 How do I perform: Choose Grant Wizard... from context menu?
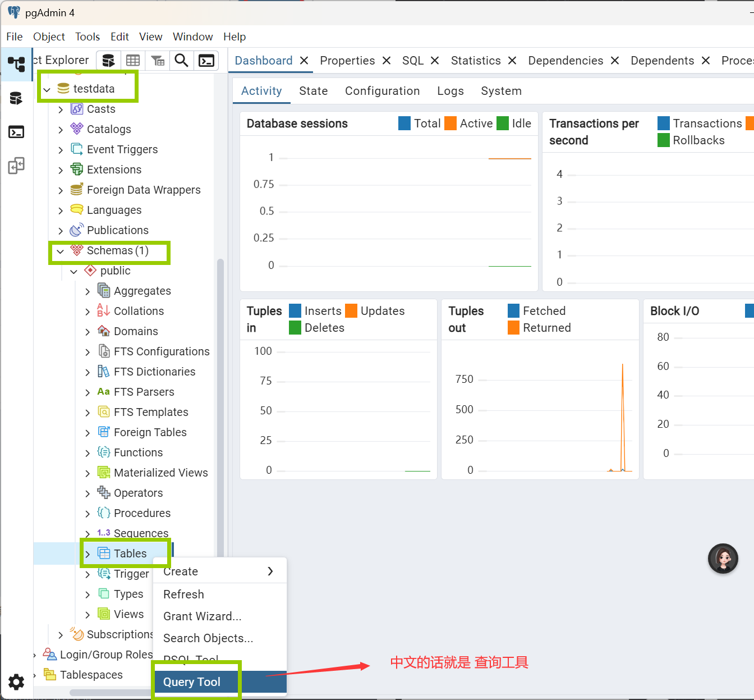(219, 616)
